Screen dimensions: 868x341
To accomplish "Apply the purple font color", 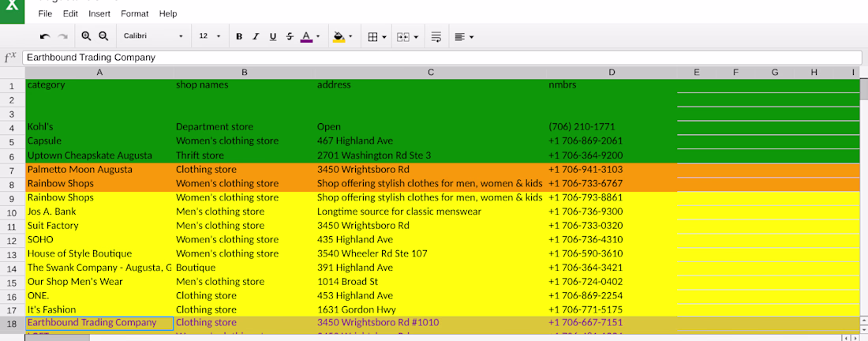I will click(306, 36).
